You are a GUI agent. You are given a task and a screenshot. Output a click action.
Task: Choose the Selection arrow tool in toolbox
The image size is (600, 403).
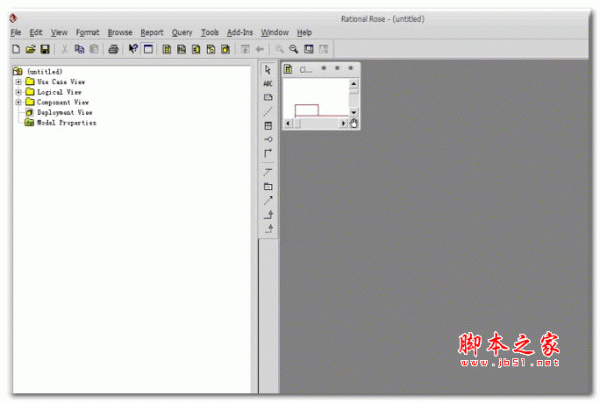[268, 70]
